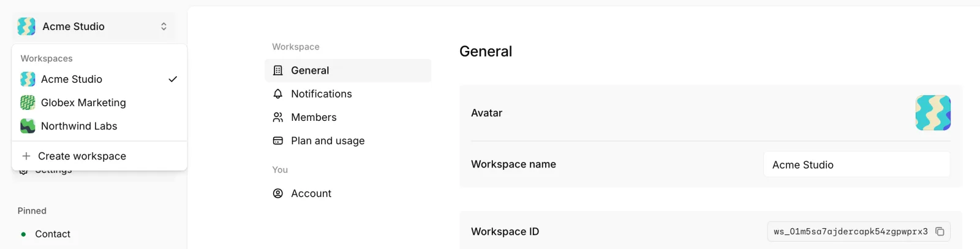Image resolution: width=980 pixels, height=249 pixels.
Task: Switch to Globex Marketing workspace
Action: point(99,102)
